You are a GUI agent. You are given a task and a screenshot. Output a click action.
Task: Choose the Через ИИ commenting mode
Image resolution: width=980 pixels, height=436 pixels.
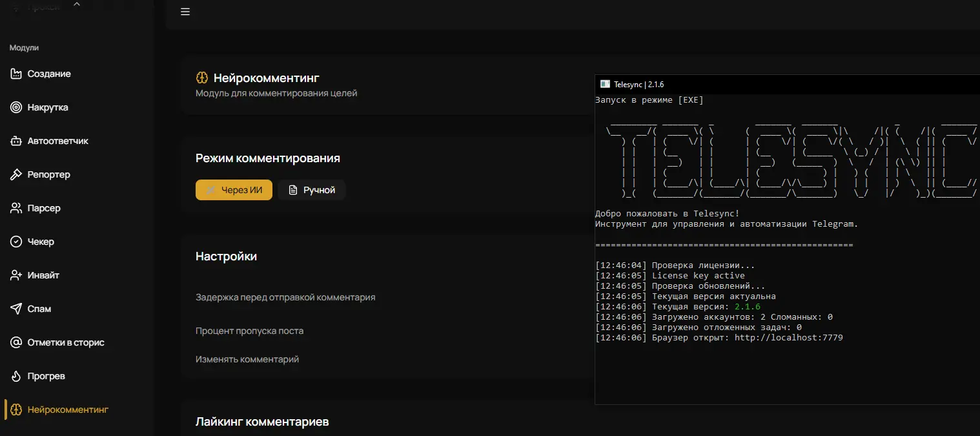tap(234, 190)
